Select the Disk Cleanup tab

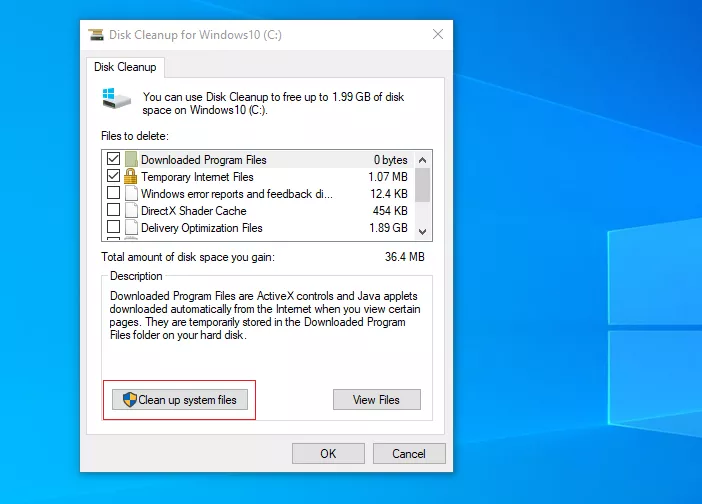pyautogui.click(x=125, y=67)
